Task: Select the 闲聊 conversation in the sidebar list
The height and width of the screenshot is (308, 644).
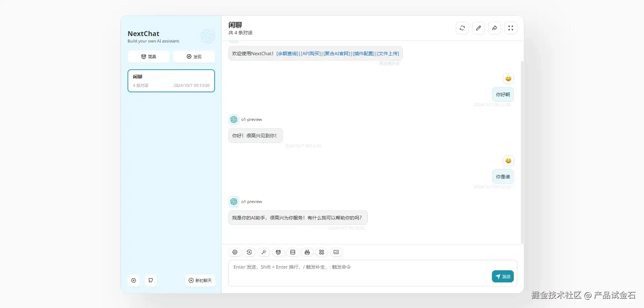Action: coord(171,81)
